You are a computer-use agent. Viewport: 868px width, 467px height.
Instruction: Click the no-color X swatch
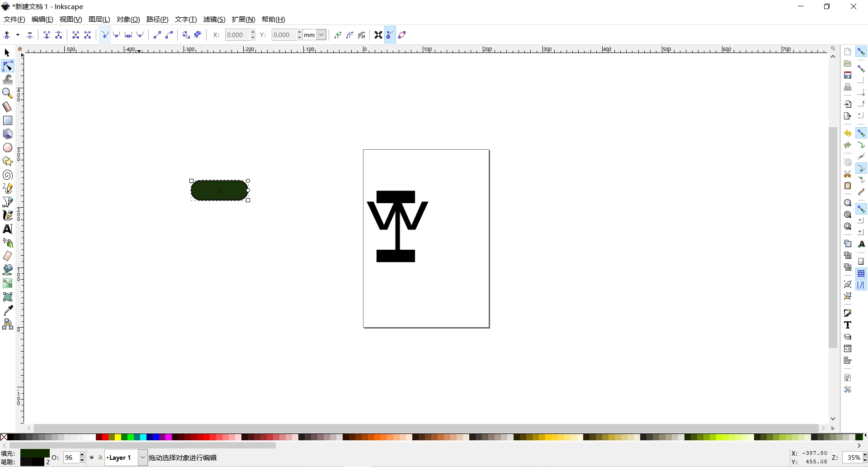pyautogui.click(x=4, y=437)
